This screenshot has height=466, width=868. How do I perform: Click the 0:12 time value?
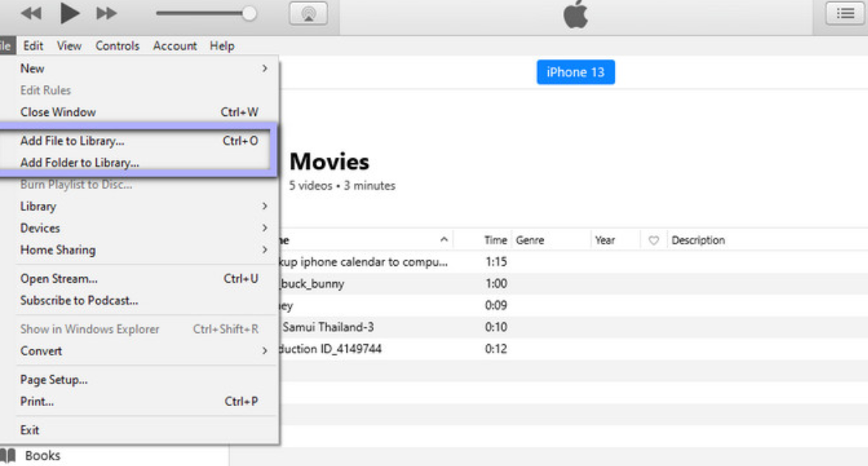click(x=496, y=349)
